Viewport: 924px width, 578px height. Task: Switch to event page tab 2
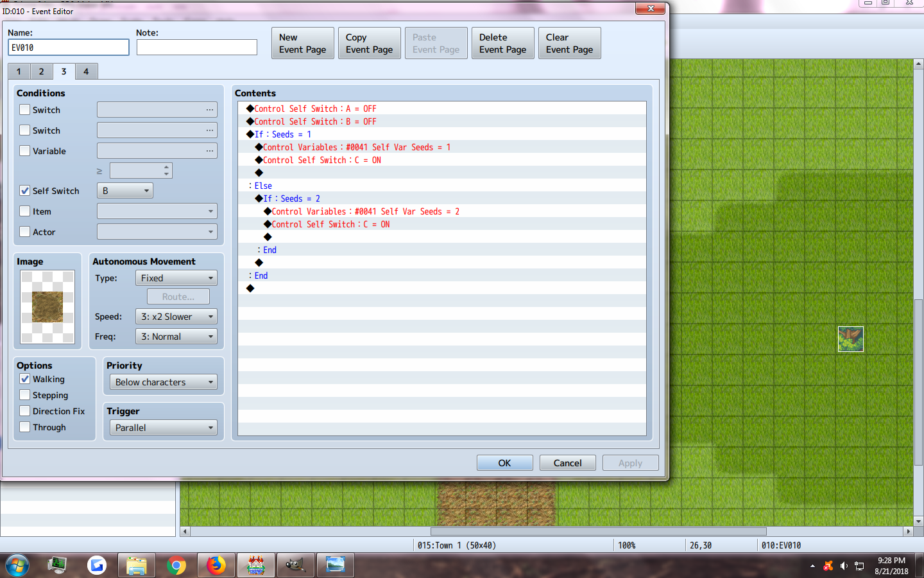41,71
